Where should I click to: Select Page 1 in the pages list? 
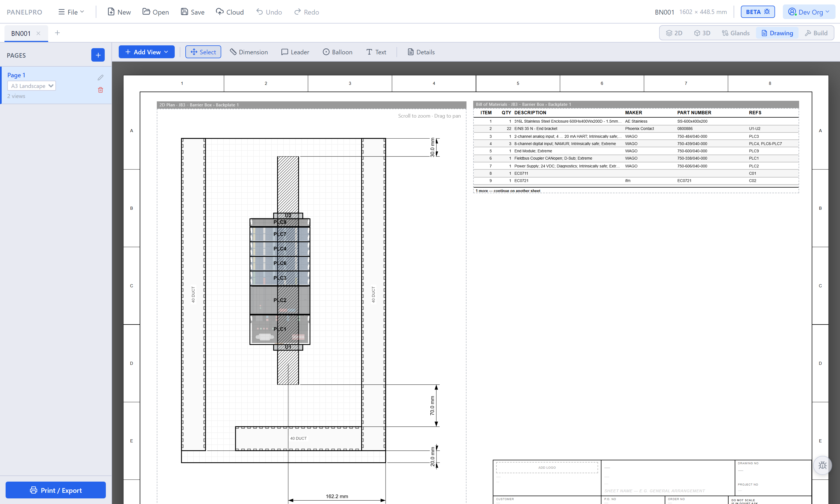coord(56,85)
